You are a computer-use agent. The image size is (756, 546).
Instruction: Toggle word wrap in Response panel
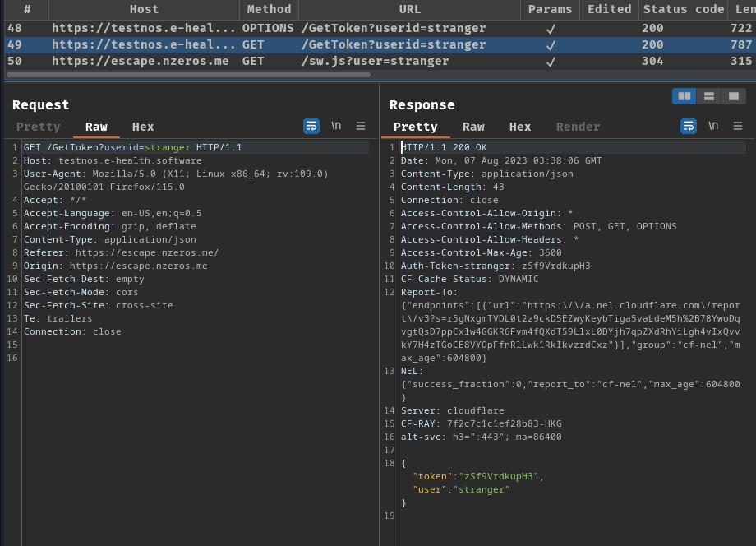(688, 127)
